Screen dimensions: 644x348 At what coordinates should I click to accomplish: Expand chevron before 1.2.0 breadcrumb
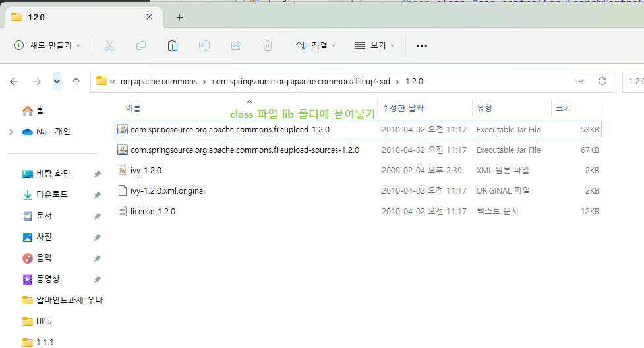tap(397, 82)
